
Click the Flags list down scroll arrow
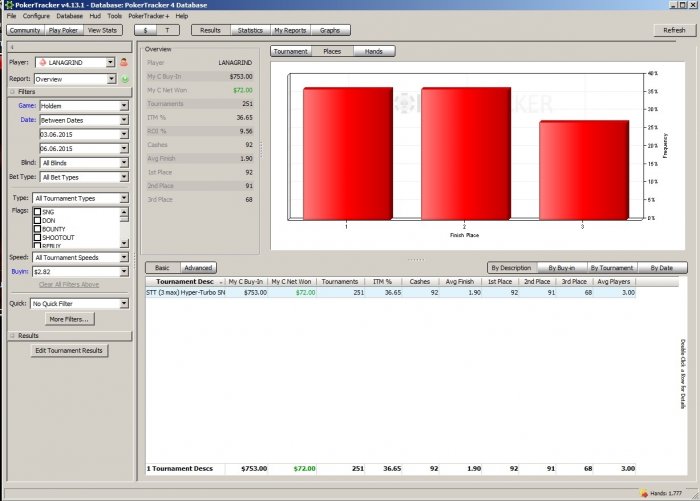point(125,243)
